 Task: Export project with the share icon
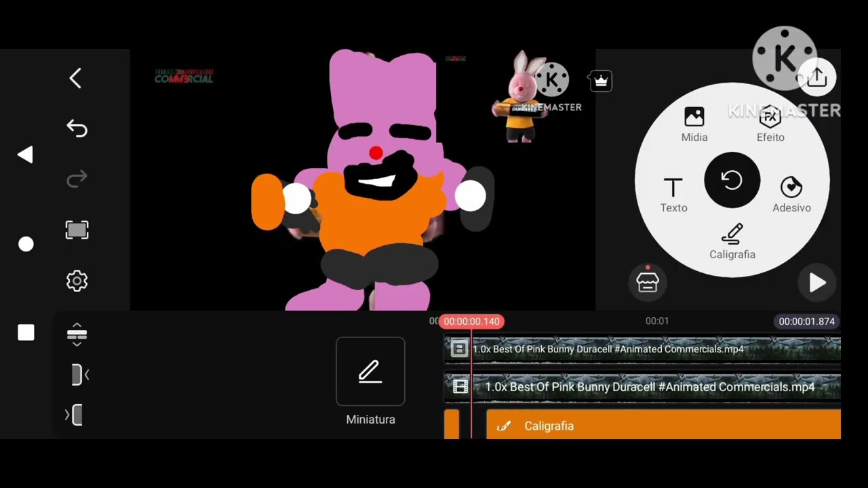click(x=817, y=77)
